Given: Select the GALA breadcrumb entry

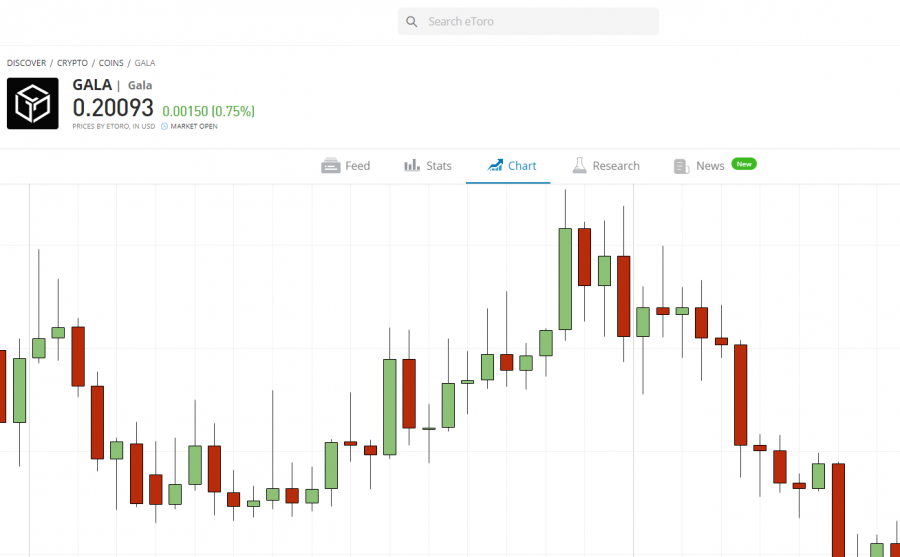Looking at the screenshot, I should 145,63.
